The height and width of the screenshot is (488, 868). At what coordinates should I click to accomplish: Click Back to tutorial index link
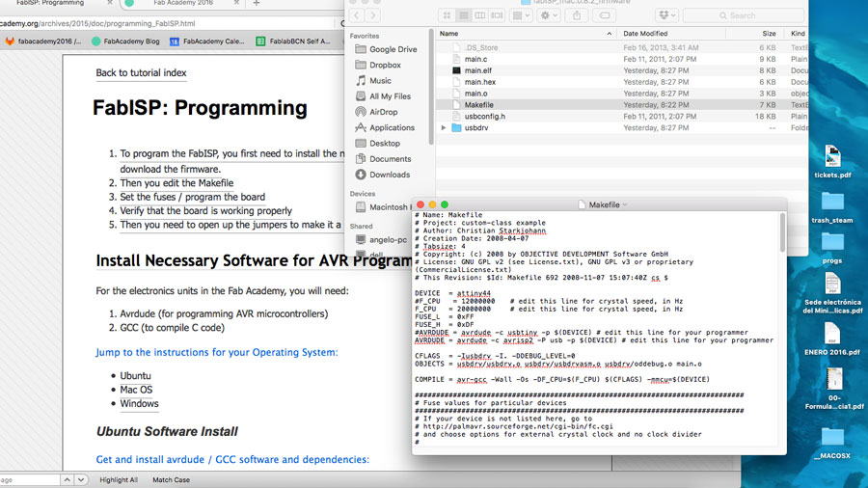[x=141, y=73]
